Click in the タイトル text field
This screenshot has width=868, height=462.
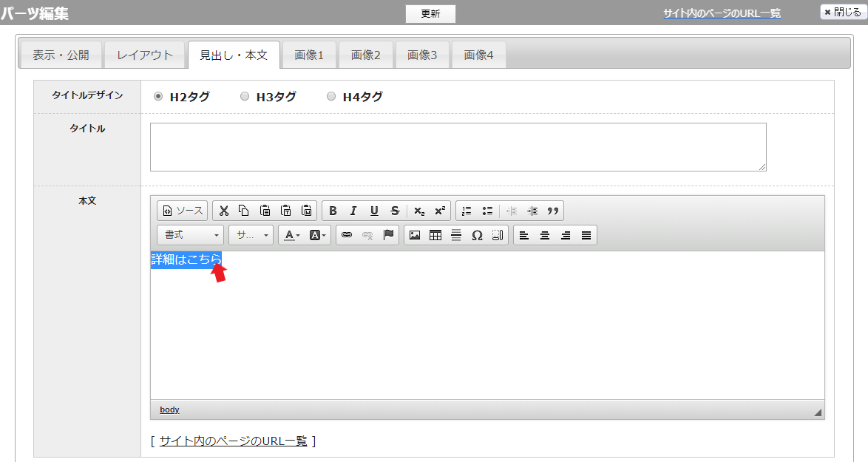458,147
